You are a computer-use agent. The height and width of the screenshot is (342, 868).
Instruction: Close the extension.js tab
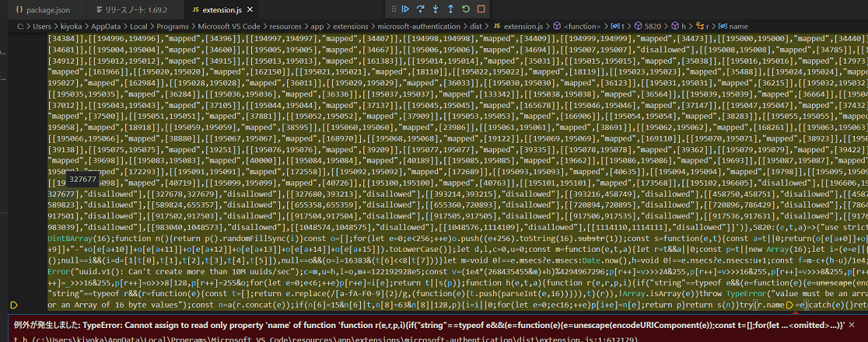pyautogui.click(x=250, y=10)
